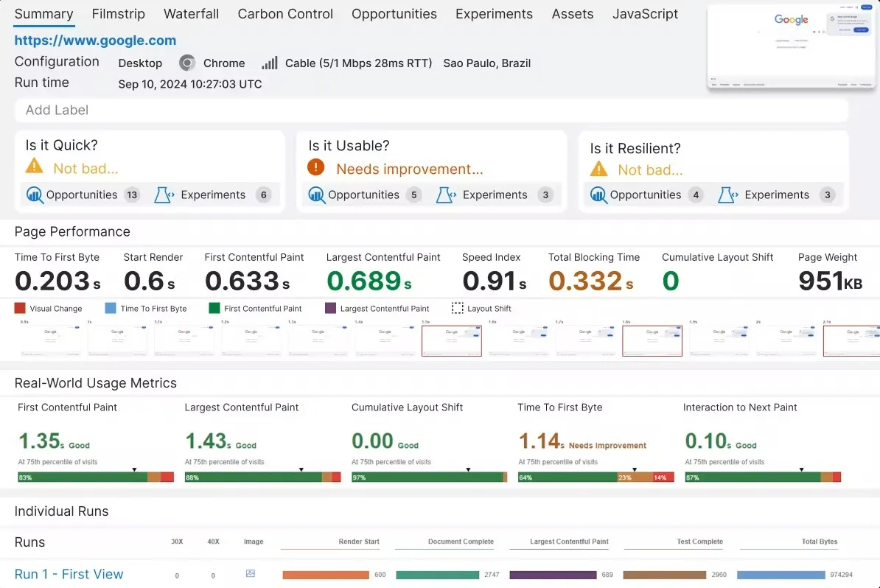Click the teal Document Complete bar for Run 1
This screenshot has height=588, width=880.
[x=438, y=575]
